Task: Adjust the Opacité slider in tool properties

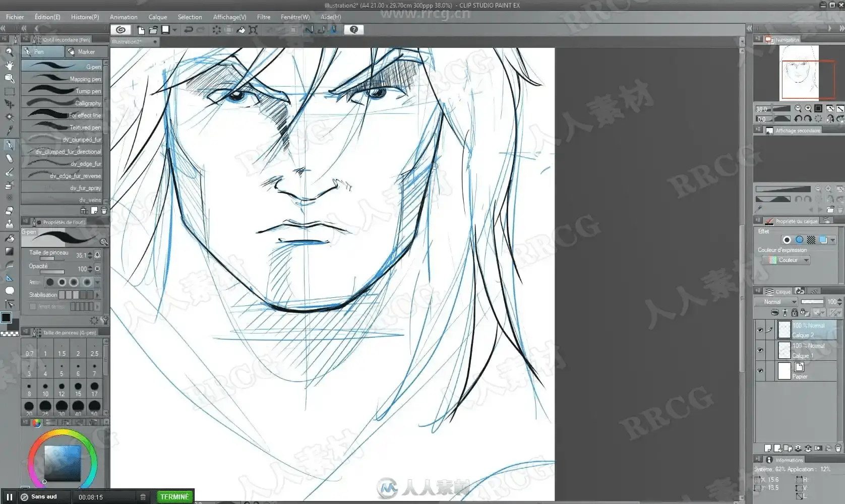Action: click(x=52, y=272)
